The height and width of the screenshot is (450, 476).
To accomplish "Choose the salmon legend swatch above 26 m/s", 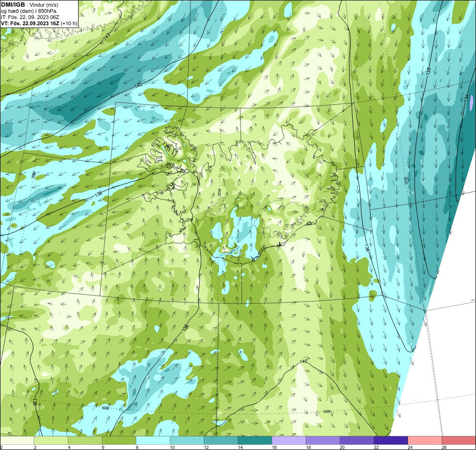I will click(x=459, y=440).
